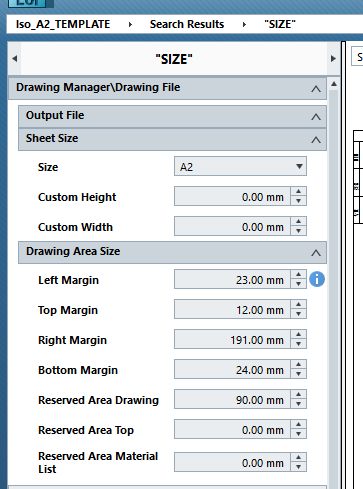The height and width of the screenshot is (489, 363).
Task: Open breadcrumb arrow after Iso_A2_TEMPLATE
Action: click(130, 24)
